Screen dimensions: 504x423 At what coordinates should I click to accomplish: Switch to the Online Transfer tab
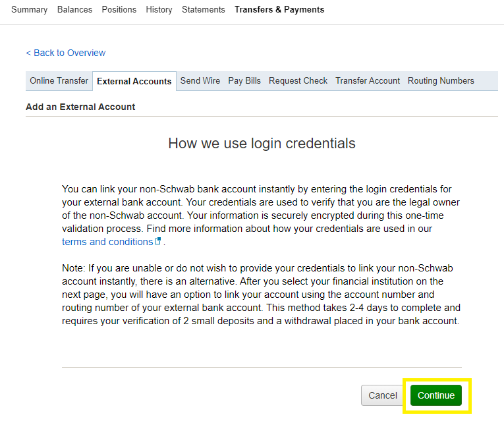59,80
